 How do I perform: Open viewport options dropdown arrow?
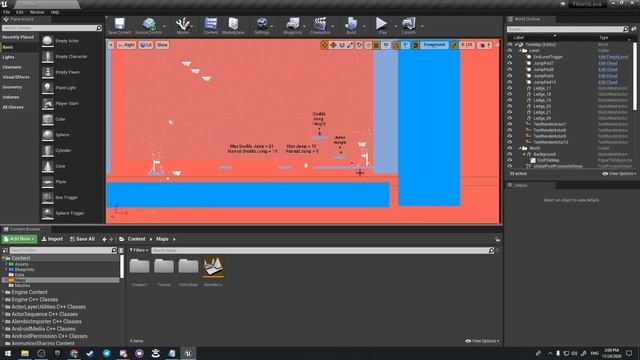[x=111, y=45]
